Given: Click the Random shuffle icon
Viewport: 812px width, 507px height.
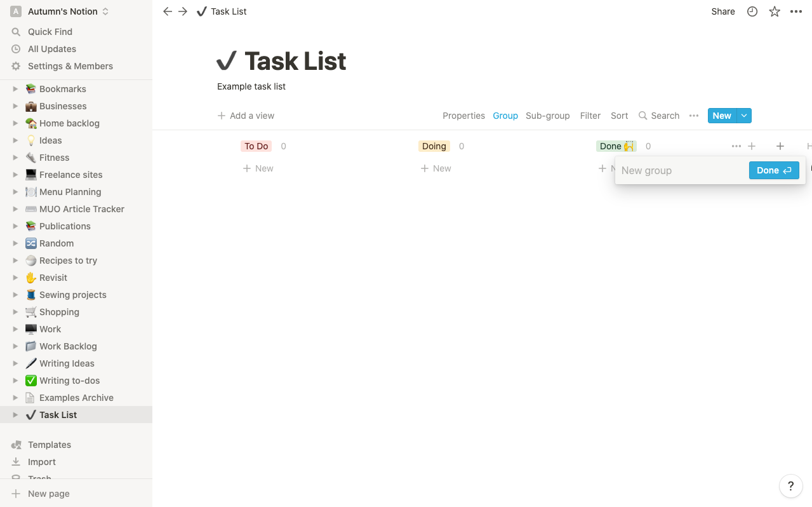Looking at the screenshot, I should pos(30,243).
